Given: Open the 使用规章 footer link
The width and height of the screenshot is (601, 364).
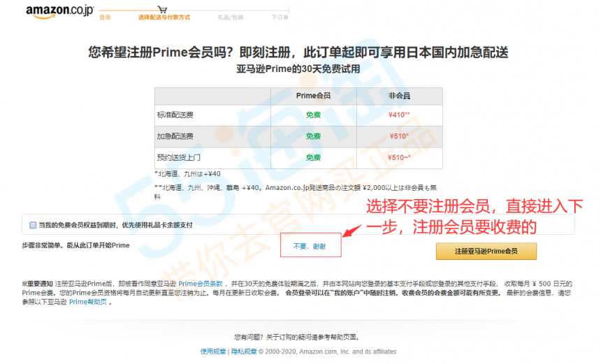Looking at the screenshot, I should [x=213, y=351].
